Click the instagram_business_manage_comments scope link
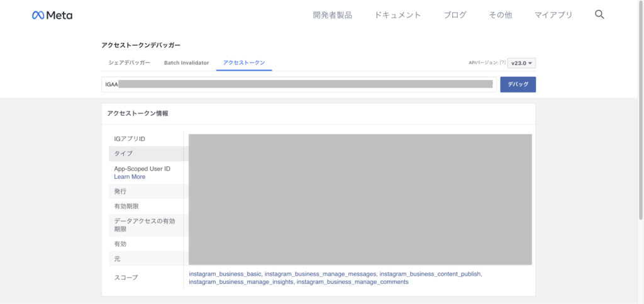 pyautogui.click(x=352, y=282)
